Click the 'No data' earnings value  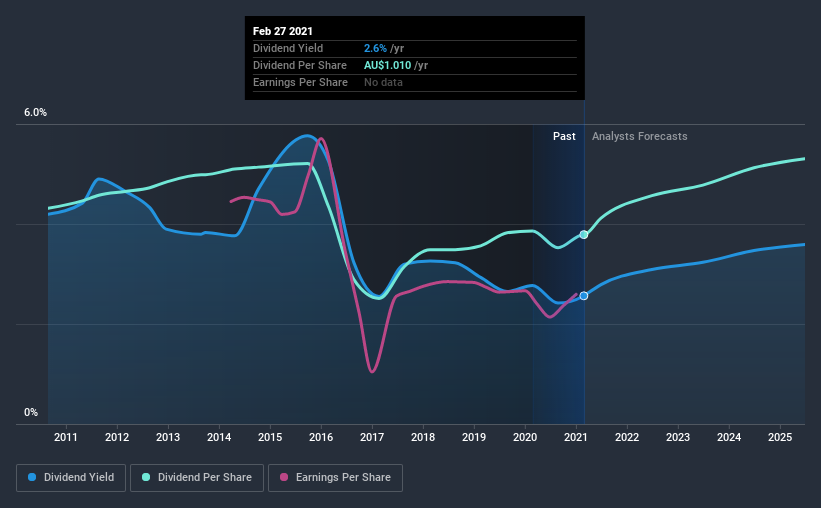(x=383, y=82)
